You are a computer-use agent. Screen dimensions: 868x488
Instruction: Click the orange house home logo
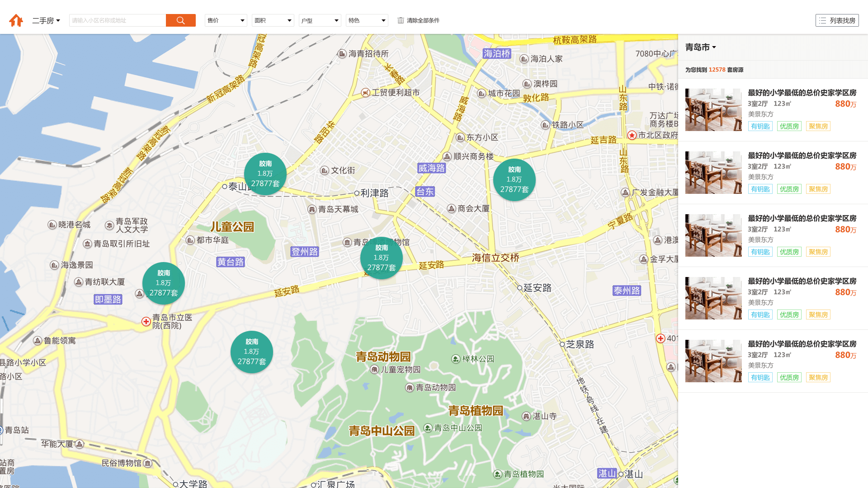click(x=16, y=20)
